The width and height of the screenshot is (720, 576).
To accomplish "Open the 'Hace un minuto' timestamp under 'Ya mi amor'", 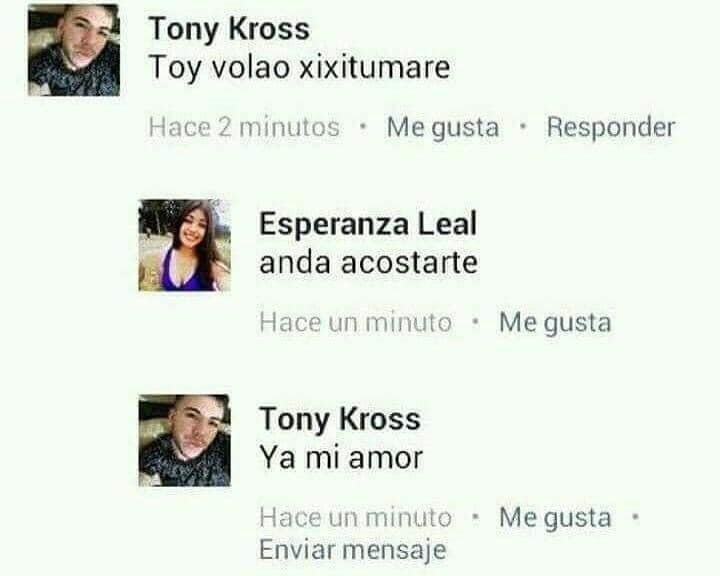I will click(355, 518).
